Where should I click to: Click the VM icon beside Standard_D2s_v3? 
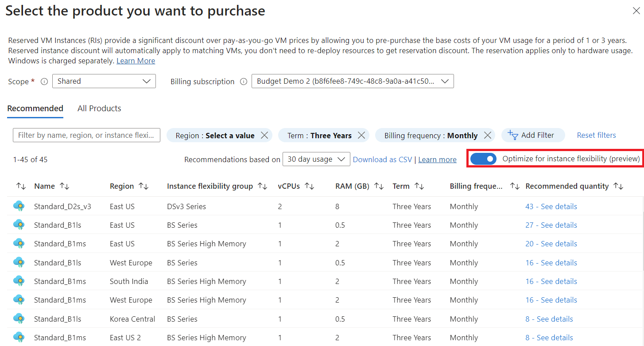coord(19,206)
